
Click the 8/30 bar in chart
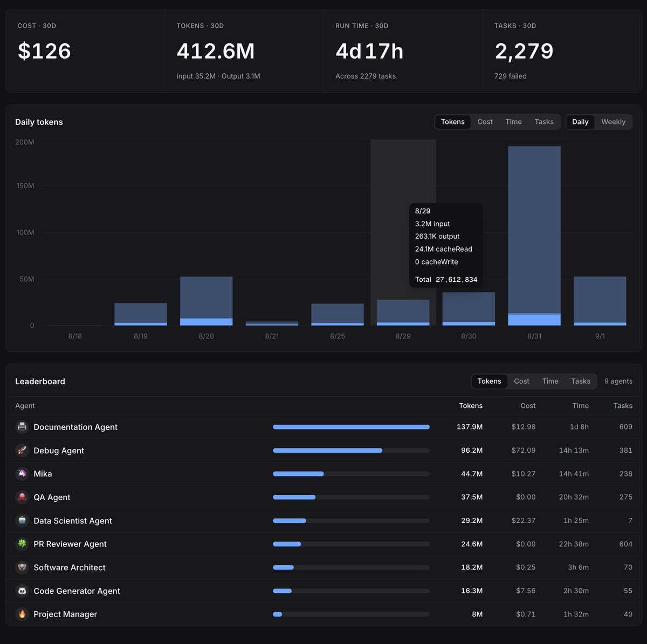click(469, 309)
